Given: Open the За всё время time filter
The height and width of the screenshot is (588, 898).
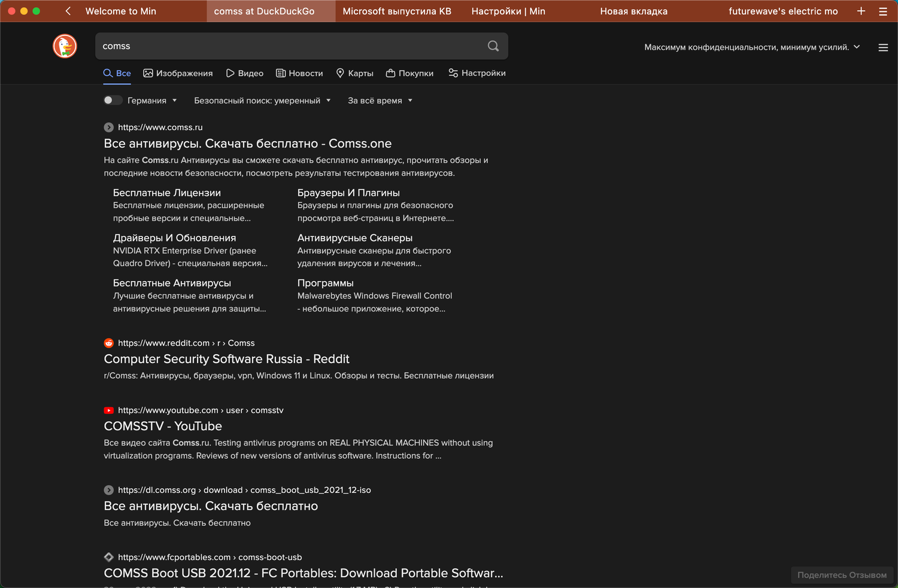Looking at the screenshot, I should point(380,100).
